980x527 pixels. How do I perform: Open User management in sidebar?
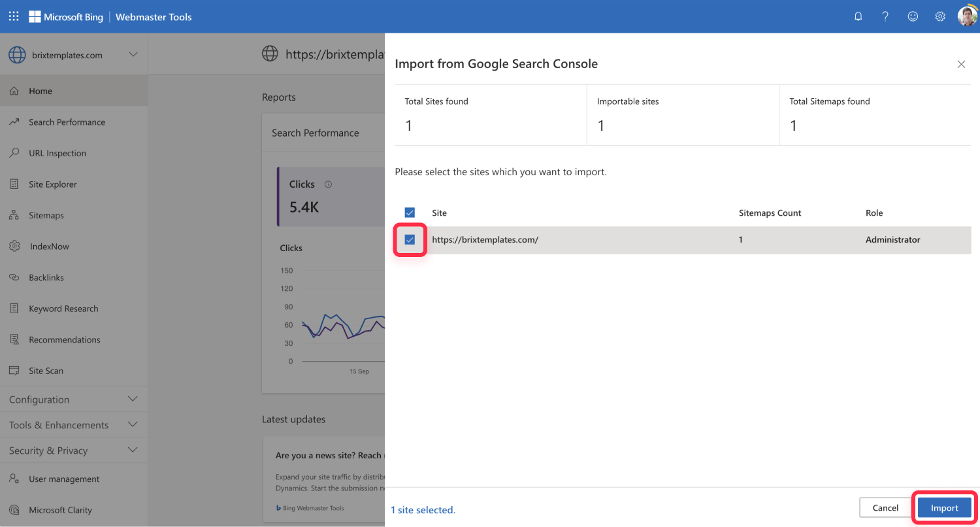coord(74,479)
